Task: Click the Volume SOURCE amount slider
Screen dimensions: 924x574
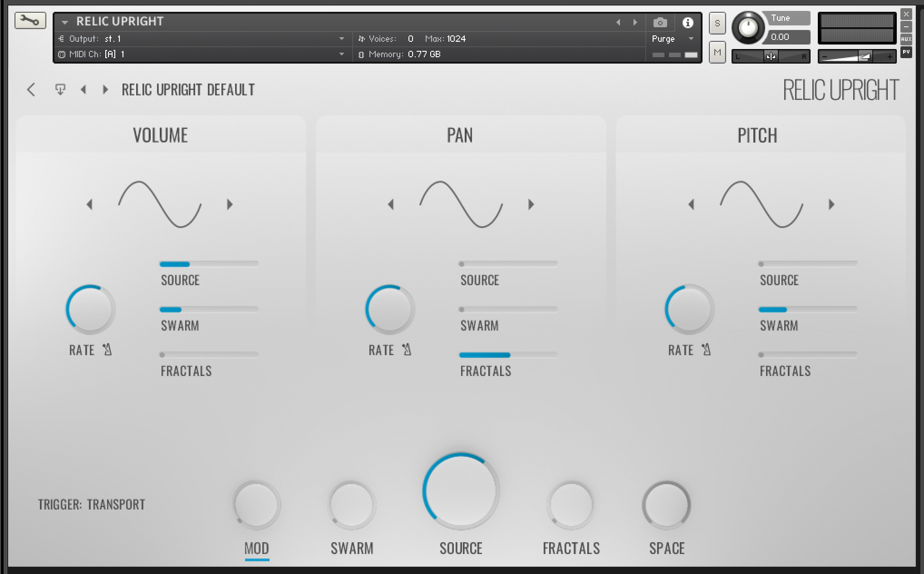Action: tap(209, 264)
